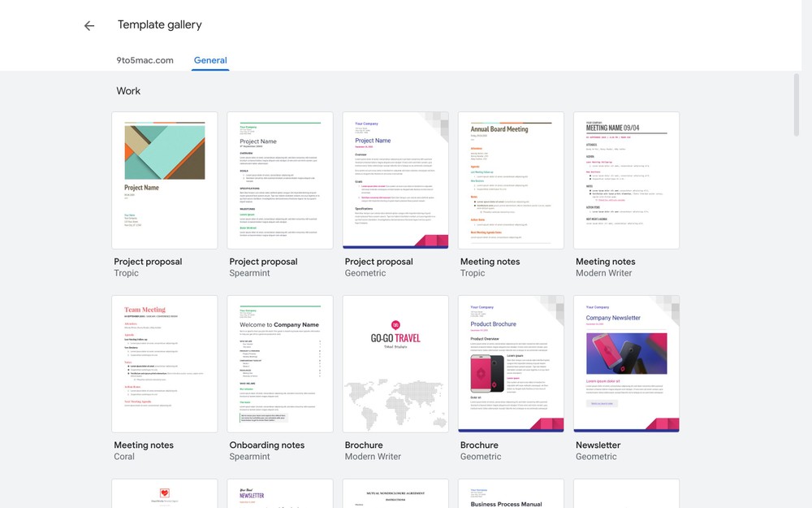Open the Onboarding notes Spearmint thumbnail

(x=280, y=364)
